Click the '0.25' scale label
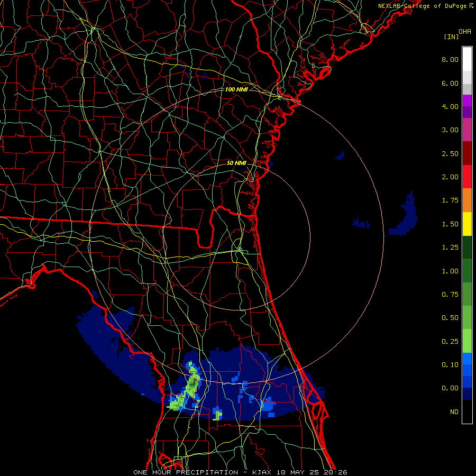Screen dimensions: 476x476 click(x=450, y=342)
